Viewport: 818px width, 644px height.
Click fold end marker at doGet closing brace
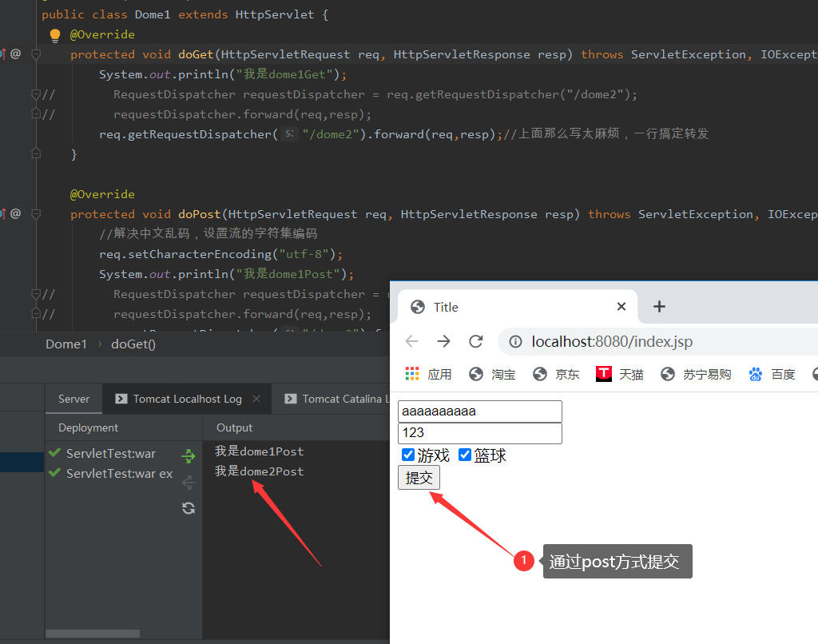coord(36,153)
